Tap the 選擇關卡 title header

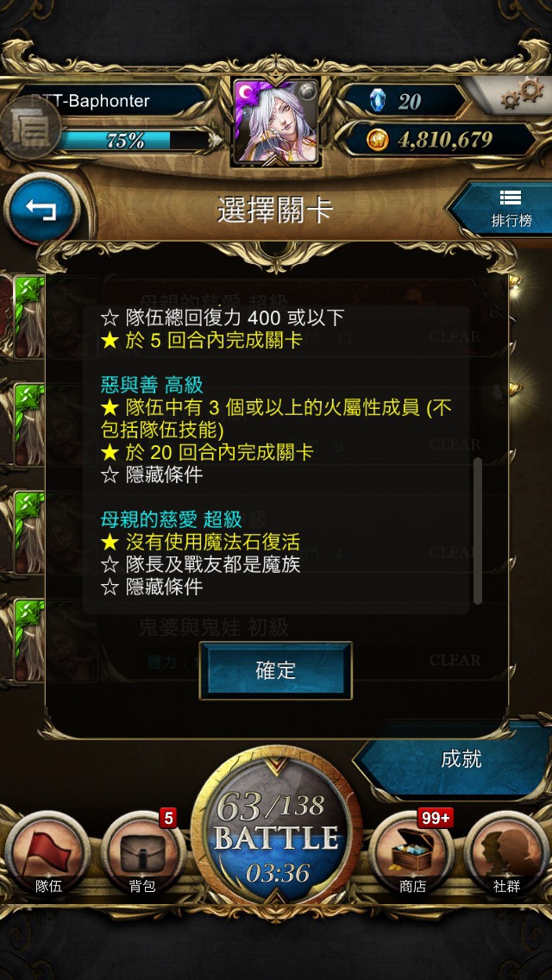pos(275,210)
